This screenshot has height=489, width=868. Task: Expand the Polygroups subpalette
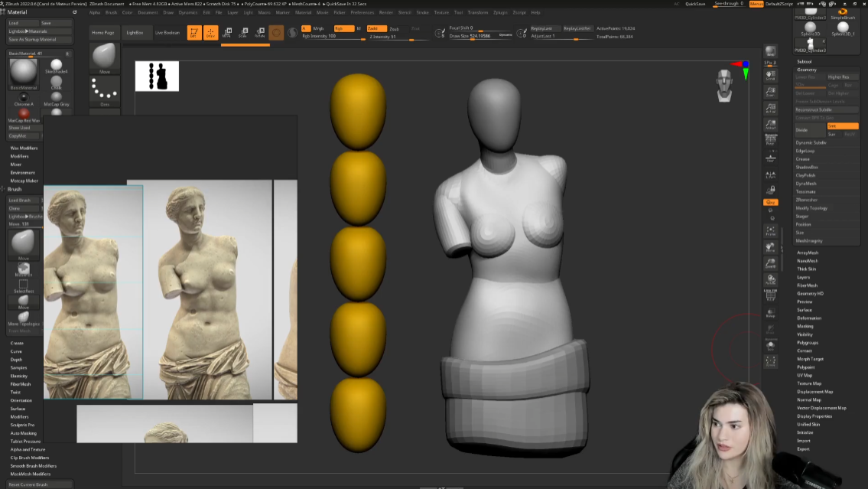[808, 342]
